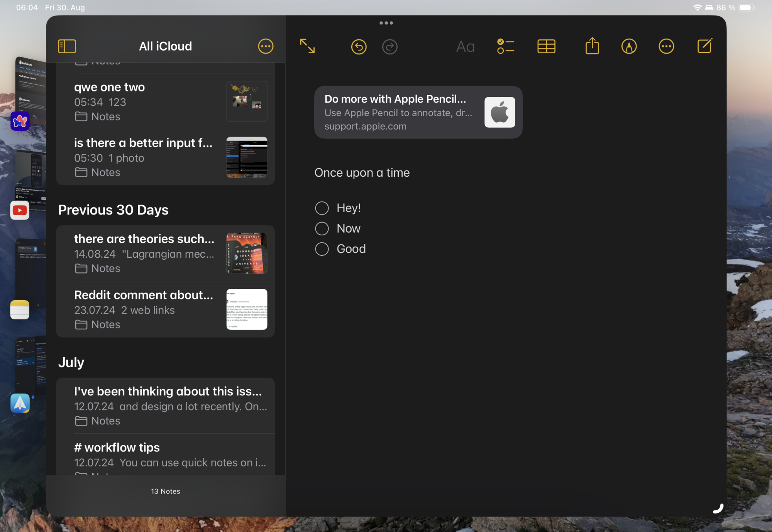Tap the 06:04 clock in status bar

point(27,8)
